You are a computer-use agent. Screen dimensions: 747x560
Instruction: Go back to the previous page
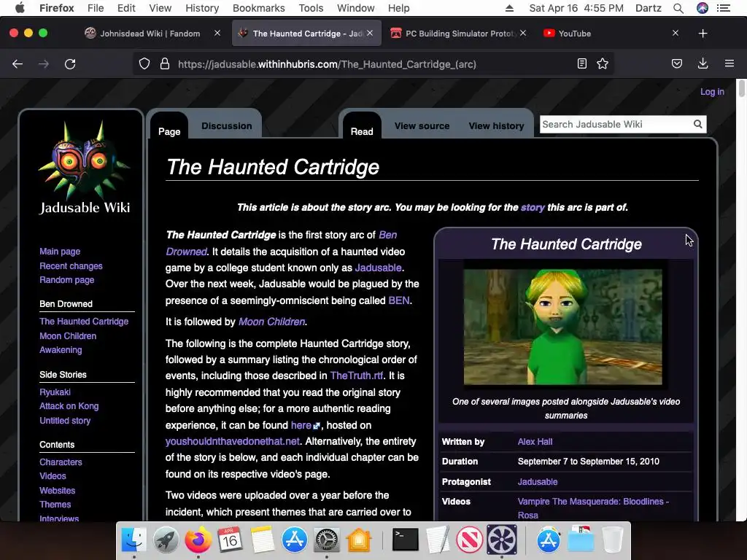[x=18, y=64]
